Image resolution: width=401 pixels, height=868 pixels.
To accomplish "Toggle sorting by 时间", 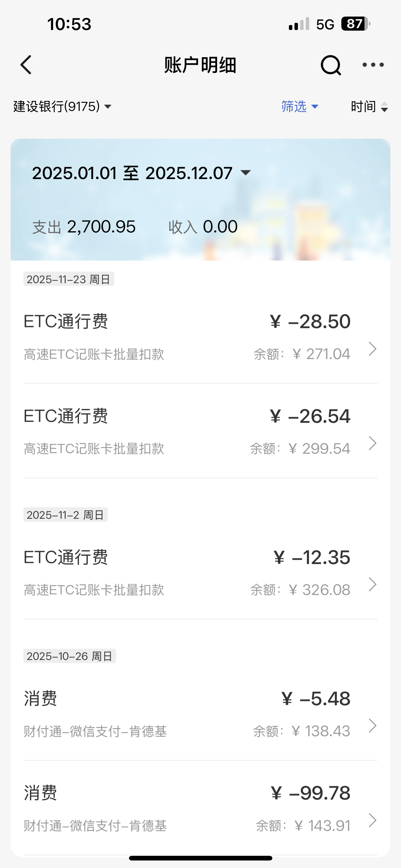I will tap(364, 107).
